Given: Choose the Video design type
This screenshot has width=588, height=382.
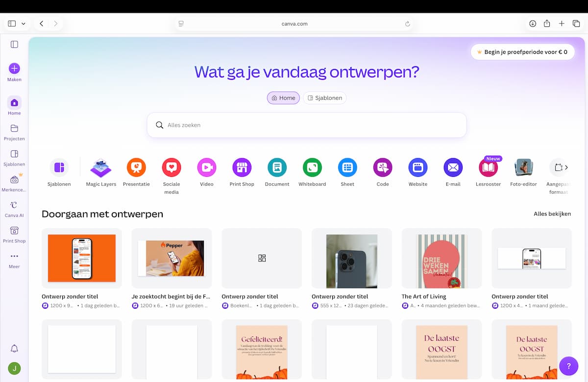Looking at the screenshot, I should [207, 167].
